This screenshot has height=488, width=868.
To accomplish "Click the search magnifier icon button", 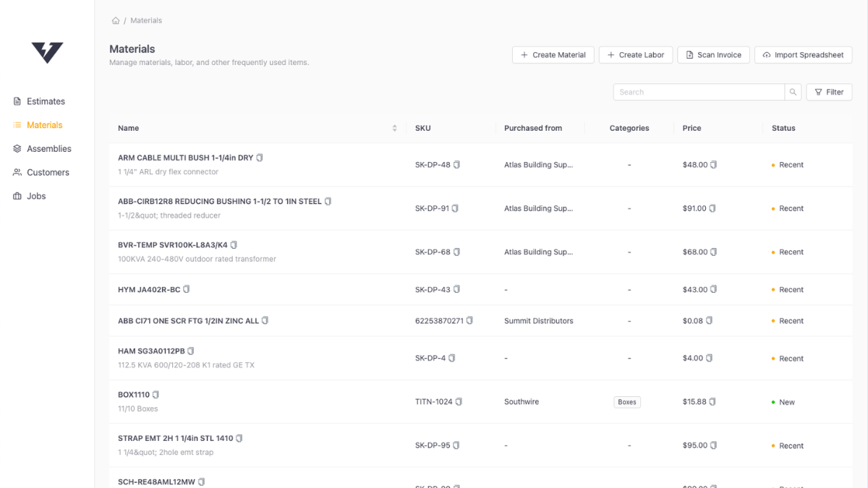I will coord(793,93).
